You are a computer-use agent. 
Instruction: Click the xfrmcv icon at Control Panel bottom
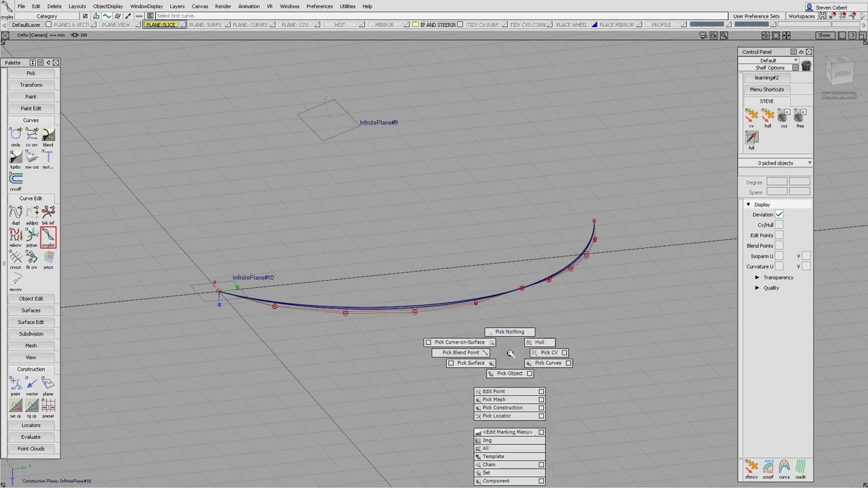pos(751,468)
